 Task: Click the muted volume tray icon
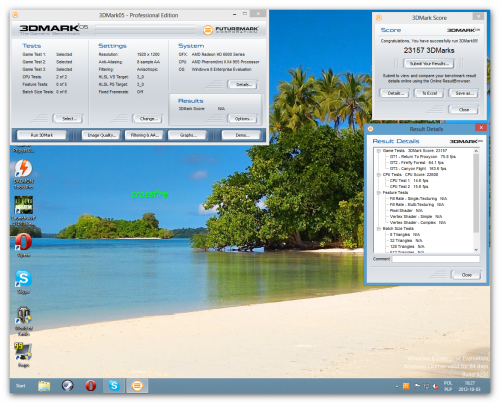[x=435, y=386]
